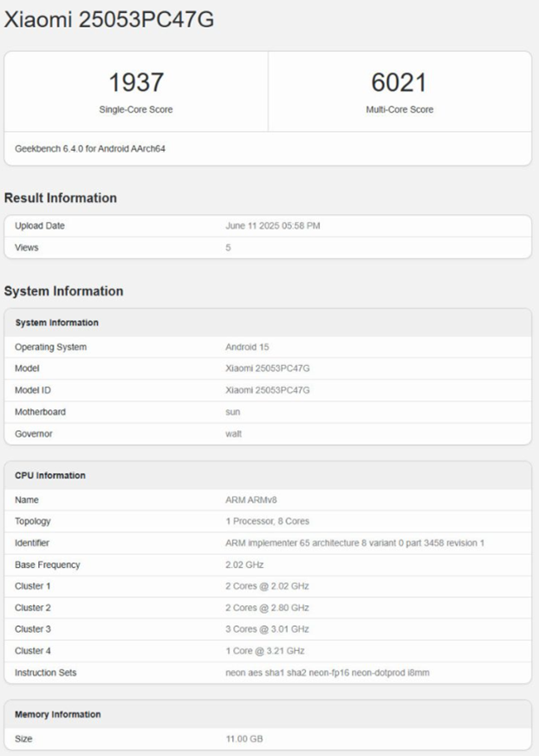Click the single-core score 1937
This screenshot has width=539, height=756.
pyautogui.click(x=136, y=83)
